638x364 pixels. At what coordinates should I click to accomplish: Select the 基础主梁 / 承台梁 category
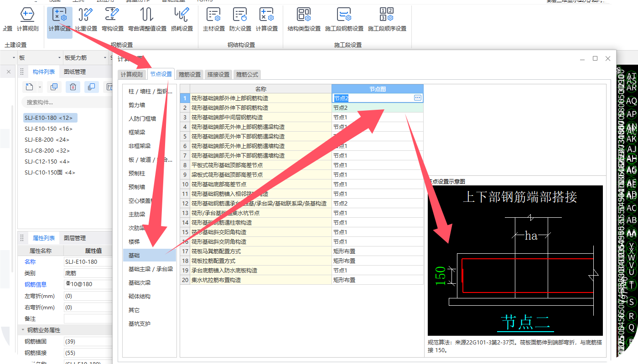[149, 269]
